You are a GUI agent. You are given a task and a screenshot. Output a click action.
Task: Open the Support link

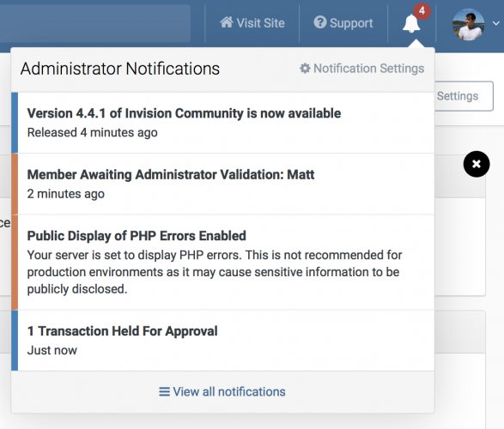pos(343,23)
